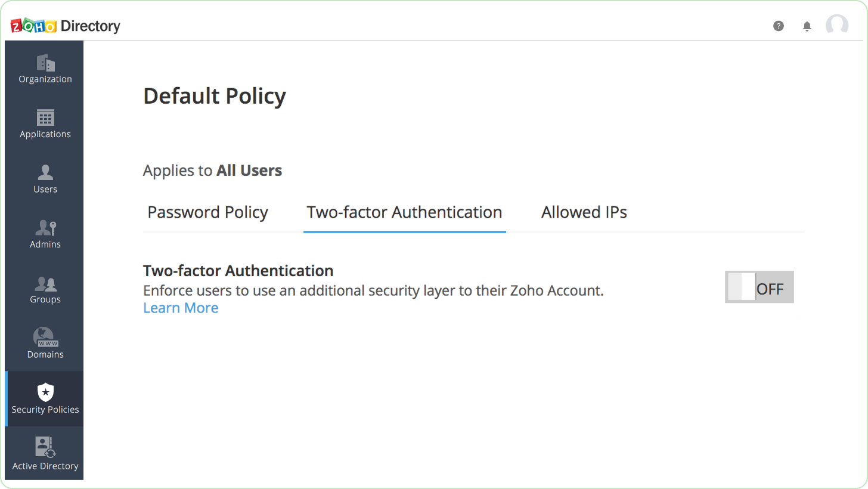Open Domains via the globe icon
This screenshot has height=489, width=868.
coord(45,338)
